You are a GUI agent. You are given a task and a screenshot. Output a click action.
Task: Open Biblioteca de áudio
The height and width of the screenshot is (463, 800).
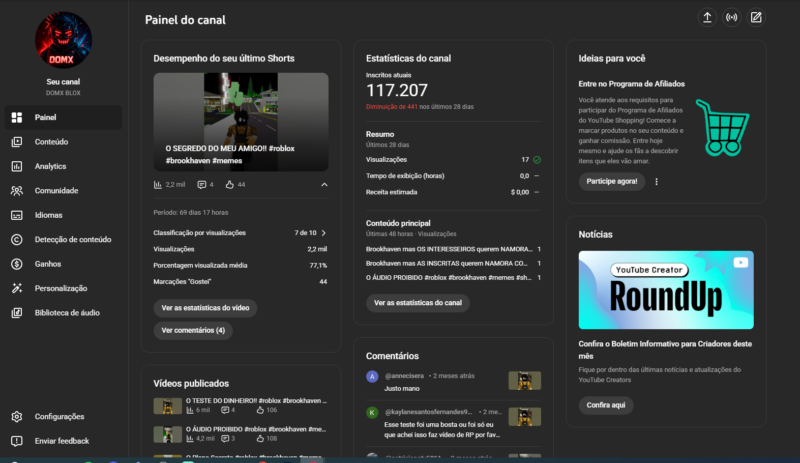pos(66,312)
